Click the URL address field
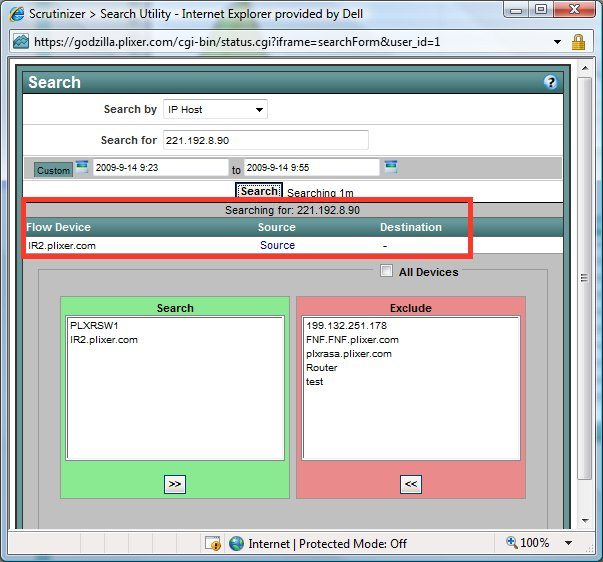 237,42
